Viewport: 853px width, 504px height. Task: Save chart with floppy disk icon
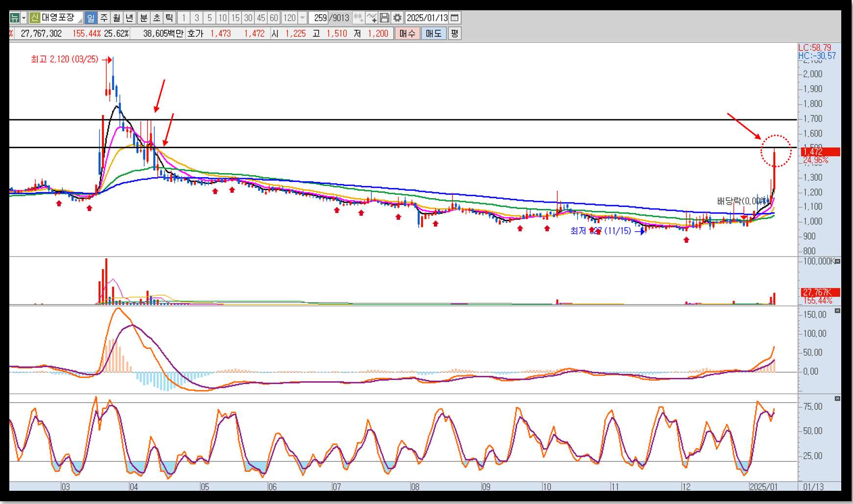384,18
